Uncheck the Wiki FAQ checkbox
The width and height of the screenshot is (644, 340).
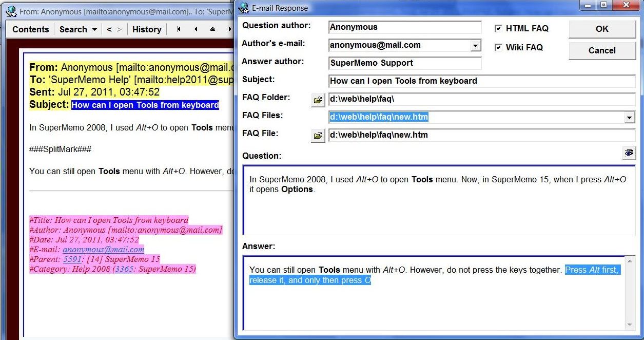pyautogui.click(x=498, y=48)
